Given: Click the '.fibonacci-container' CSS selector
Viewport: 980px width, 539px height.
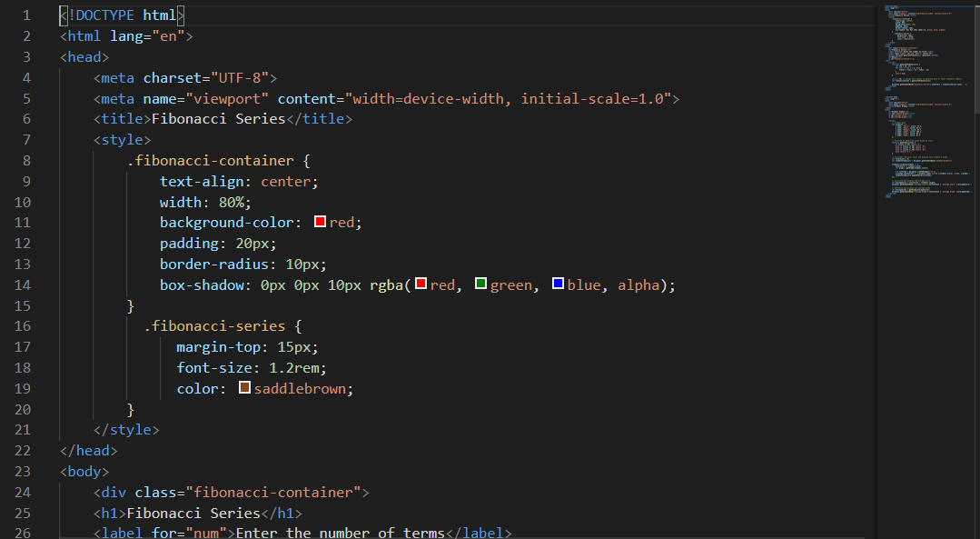Looking at the screenshot, I should (x=210, y=161).
